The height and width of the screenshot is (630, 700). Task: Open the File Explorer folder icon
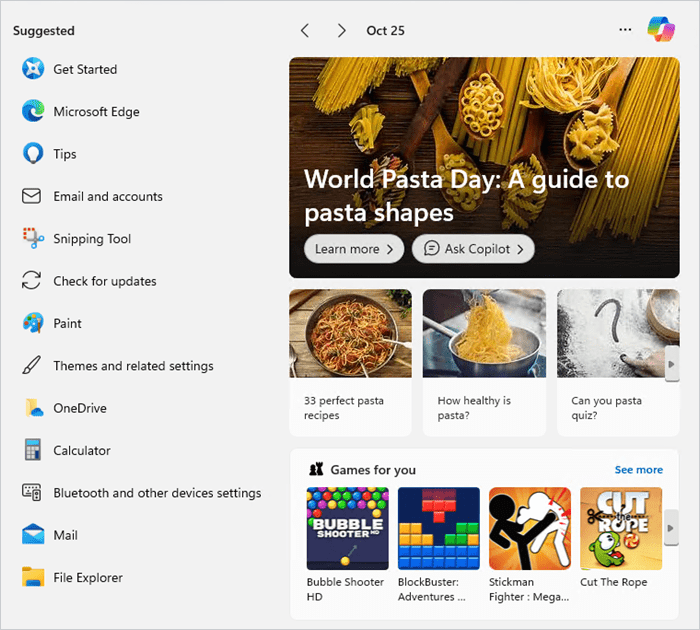(x=33, y=577)
